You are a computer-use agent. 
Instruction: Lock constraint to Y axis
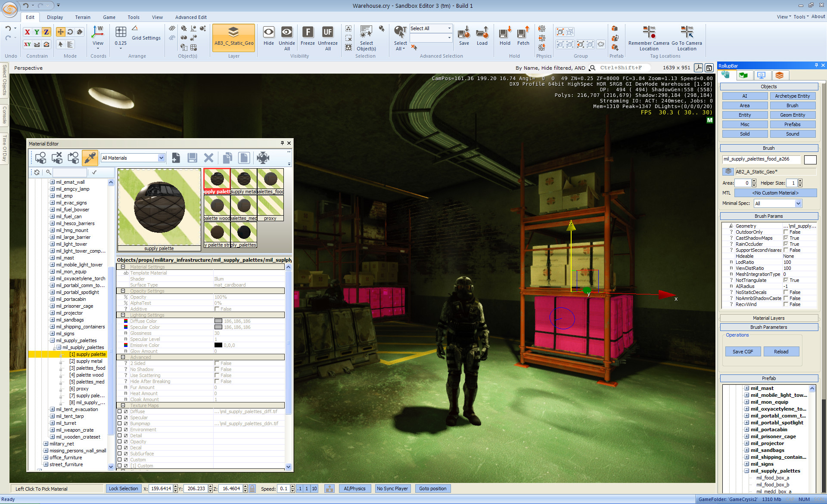(x=37, y=32)
